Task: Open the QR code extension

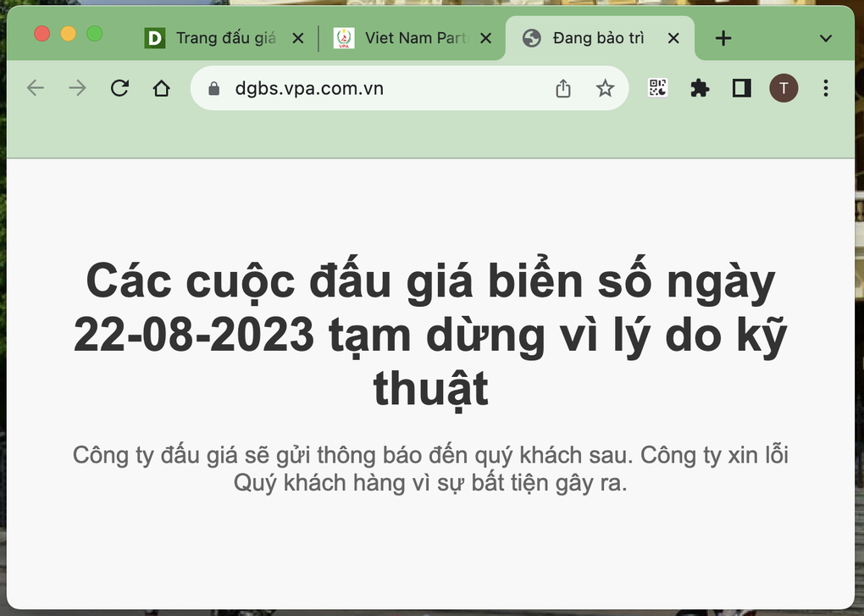Action: 658,88
